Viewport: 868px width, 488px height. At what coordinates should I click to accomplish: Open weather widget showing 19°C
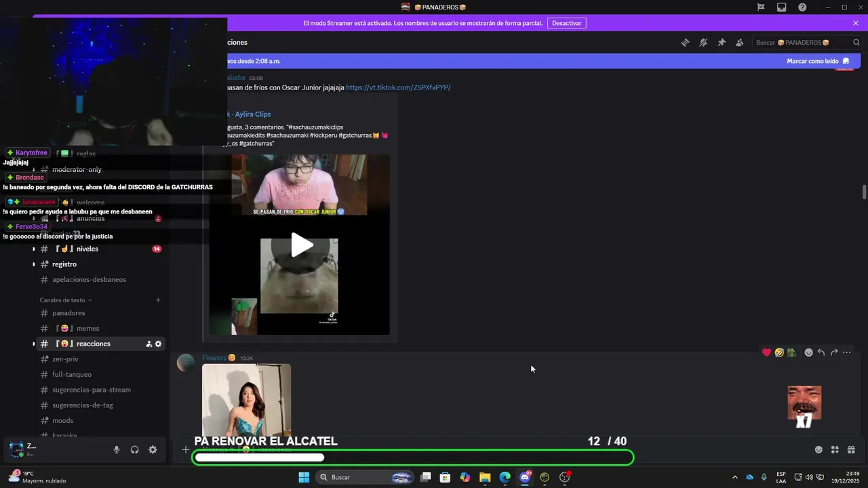[x=37, y=477]
